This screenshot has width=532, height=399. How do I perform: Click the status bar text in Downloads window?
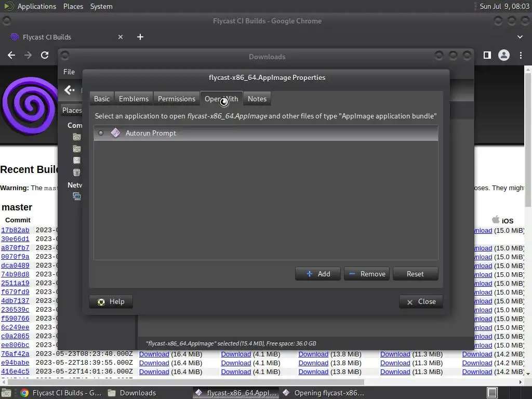tap(231, 343)
